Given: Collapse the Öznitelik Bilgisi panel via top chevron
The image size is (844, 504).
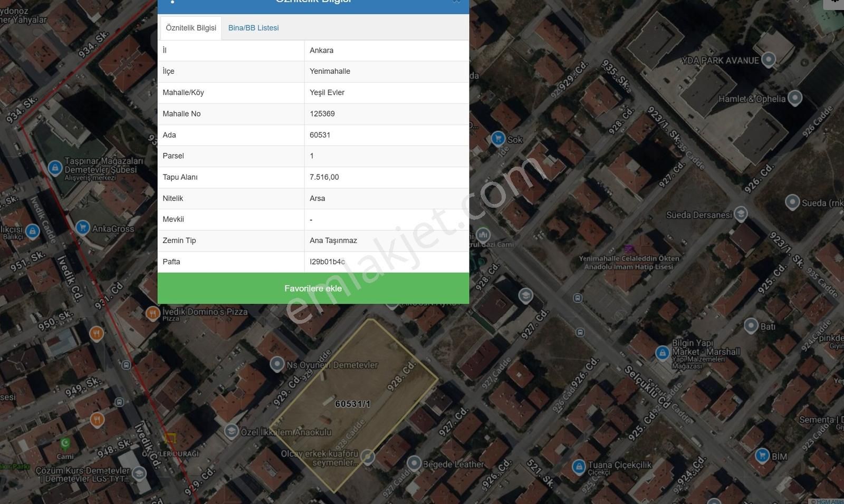Looking at the screenshot, I should point(457,2).
